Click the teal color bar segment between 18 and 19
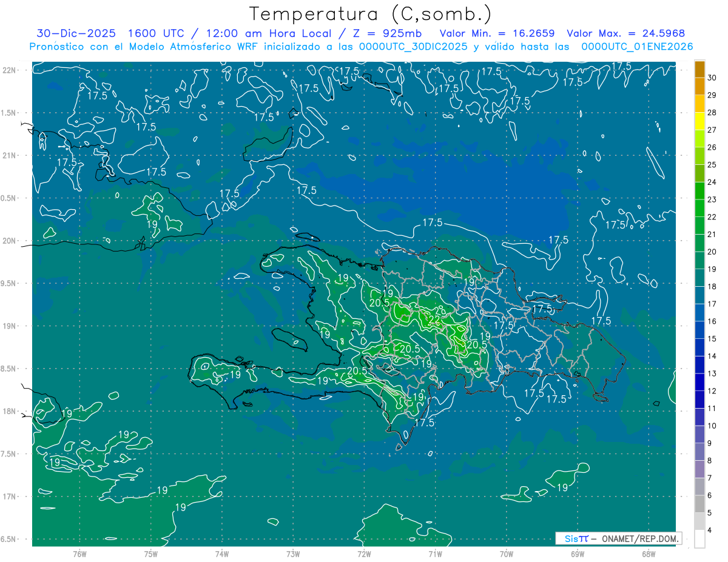Screen dimensions: 728x562 click(x=699, y=278)
